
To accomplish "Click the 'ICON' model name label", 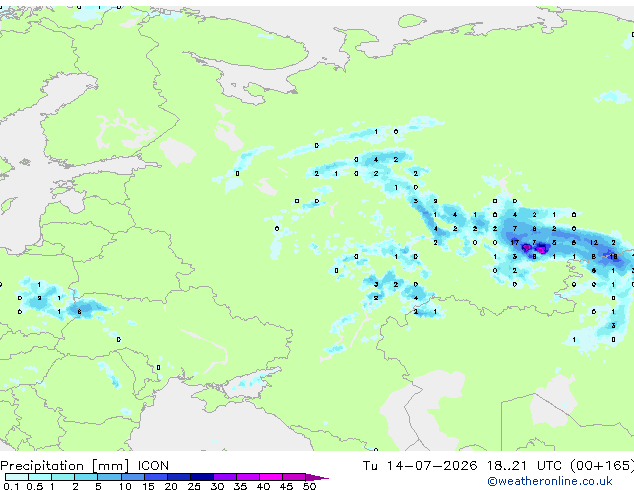I will pos(153,466).
